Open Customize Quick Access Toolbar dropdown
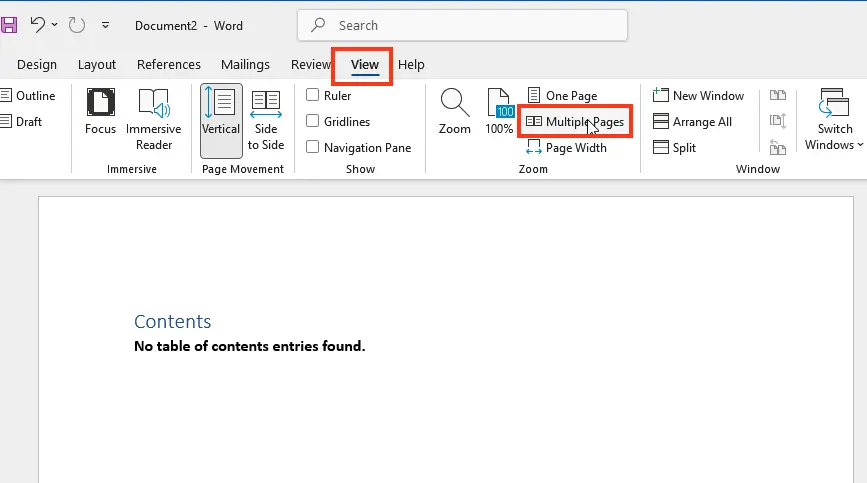The width and height of the screenshot is (867, 483). [105, 25]
